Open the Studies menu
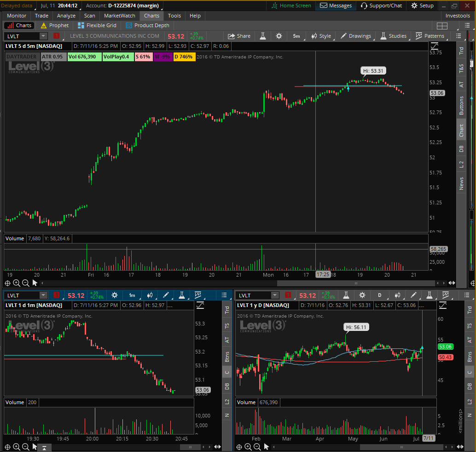The width and height of the screenshot is (476, 452). tap(394, 36)
